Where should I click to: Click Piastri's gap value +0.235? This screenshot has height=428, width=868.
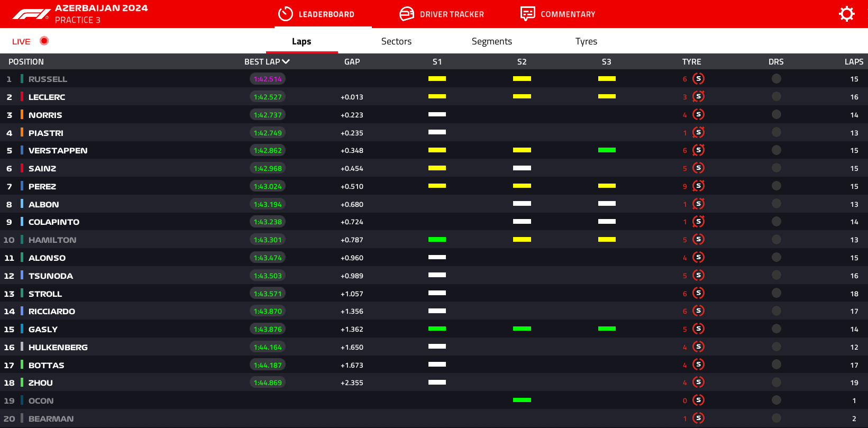tap(352, 133)
